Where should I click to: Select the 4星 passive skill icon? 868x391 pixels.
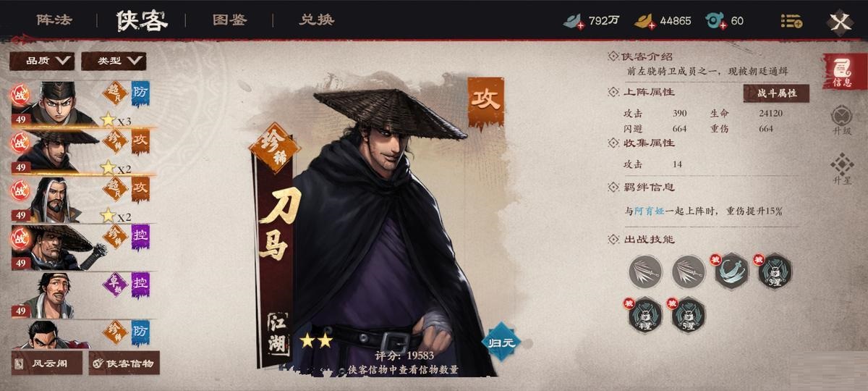point(645,314)
